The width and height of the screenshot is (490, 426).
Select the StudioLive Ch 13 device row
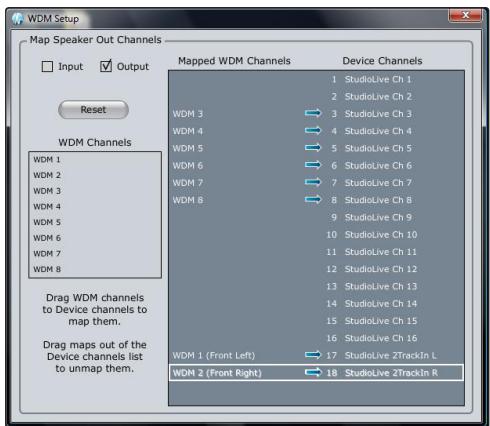[x=316, y=286]
